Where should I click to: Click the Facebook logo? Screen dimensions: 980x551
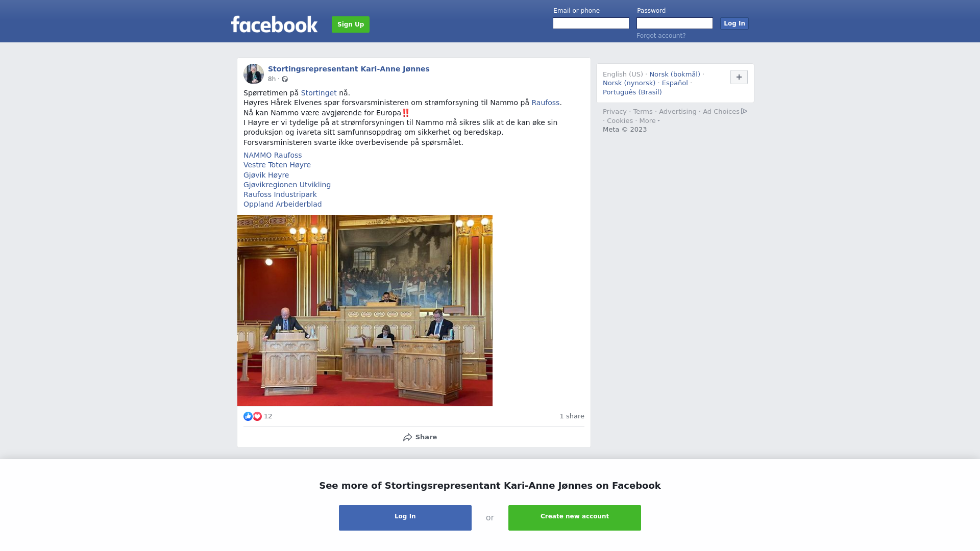274,24
